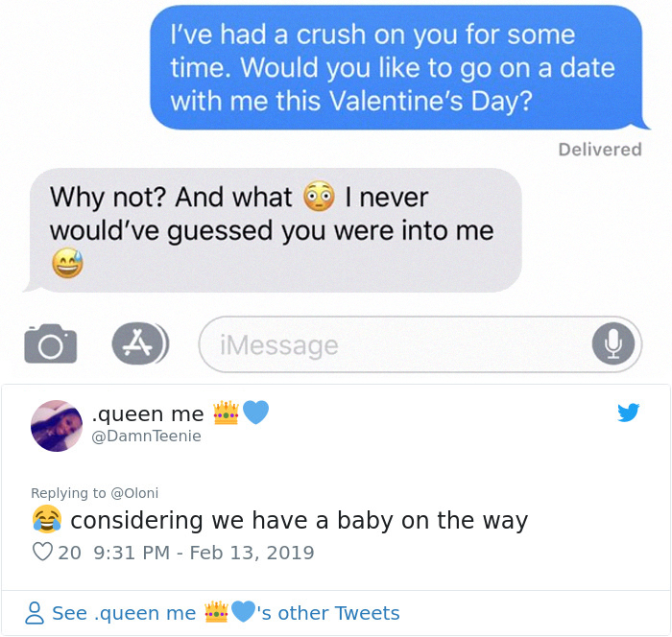
Task: Click the .queen me display name
Action: click(x=148, y=413)
